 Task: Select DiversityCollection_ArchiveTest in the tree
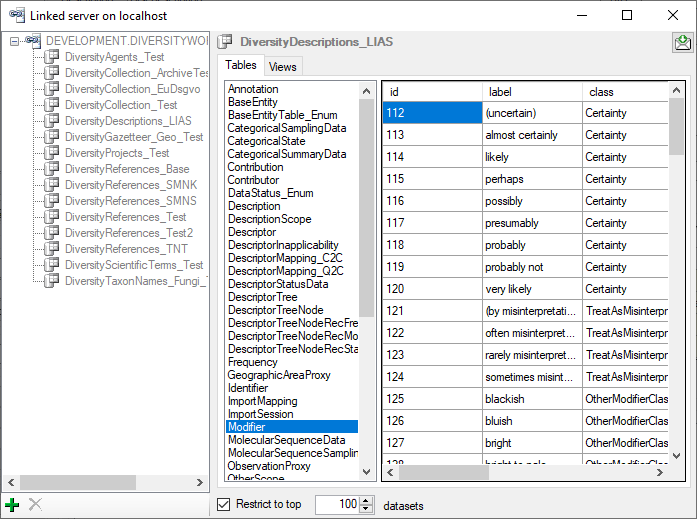coord(136,73)
